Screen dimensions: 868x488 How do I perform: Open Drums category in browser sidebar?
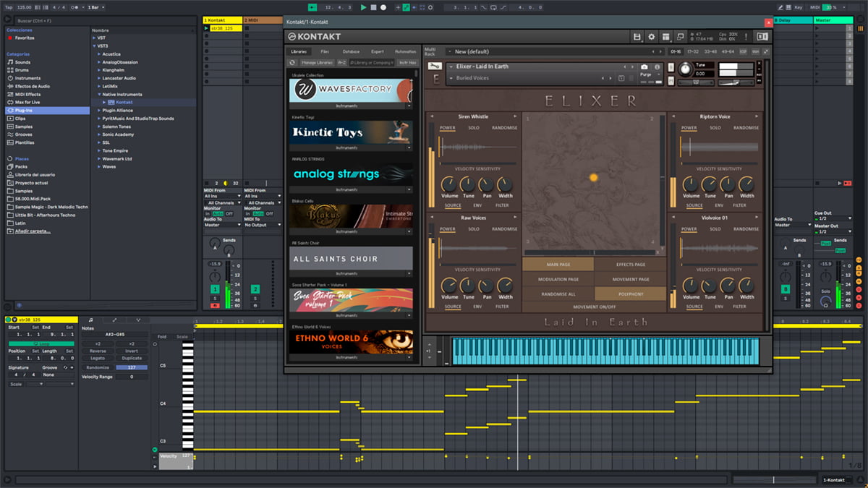(x=20, y=70)
